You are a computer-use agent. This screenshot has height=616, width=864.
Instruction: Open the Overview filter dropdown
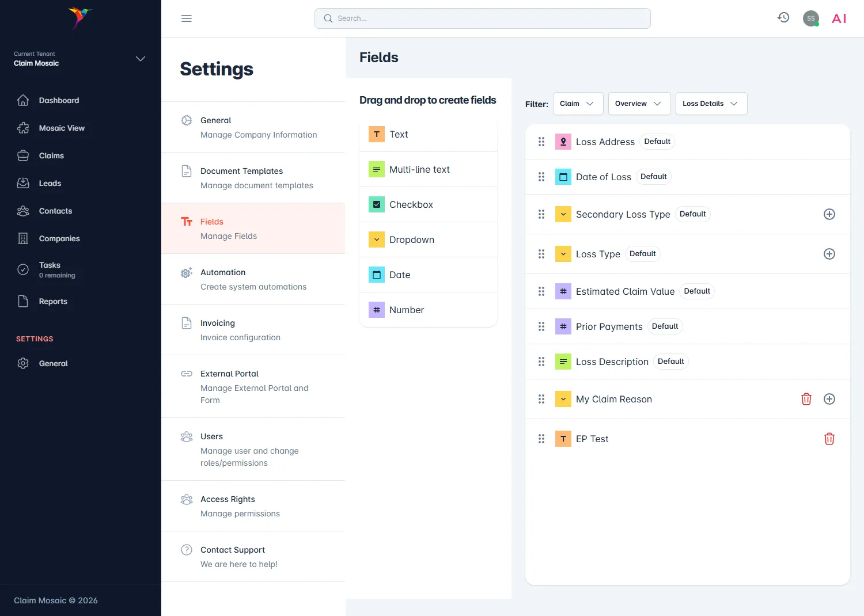click(639, 104)
